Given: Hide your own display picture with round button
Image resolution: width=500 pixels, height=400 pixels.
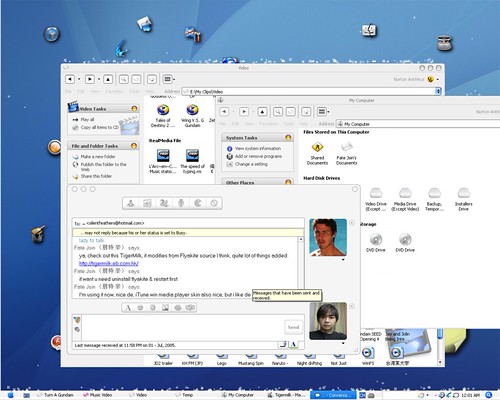Looking at the screenshot, I should [352, 306].
